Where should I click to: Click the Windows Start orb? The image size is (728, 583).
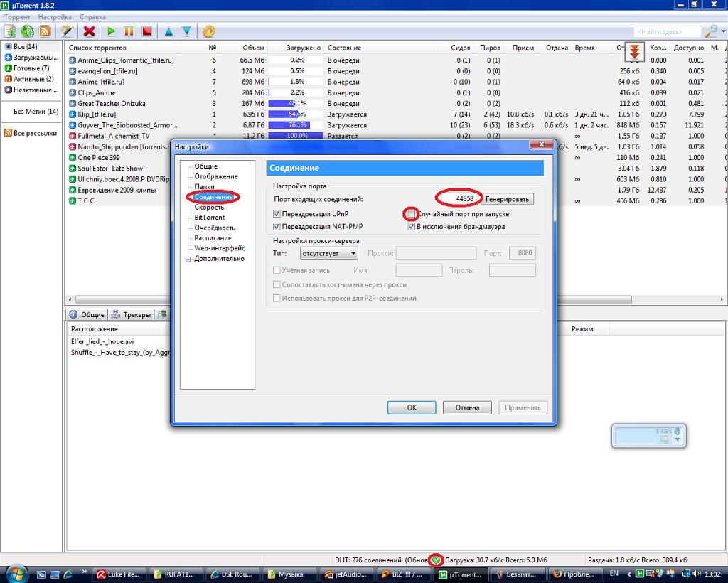point(17,573)
